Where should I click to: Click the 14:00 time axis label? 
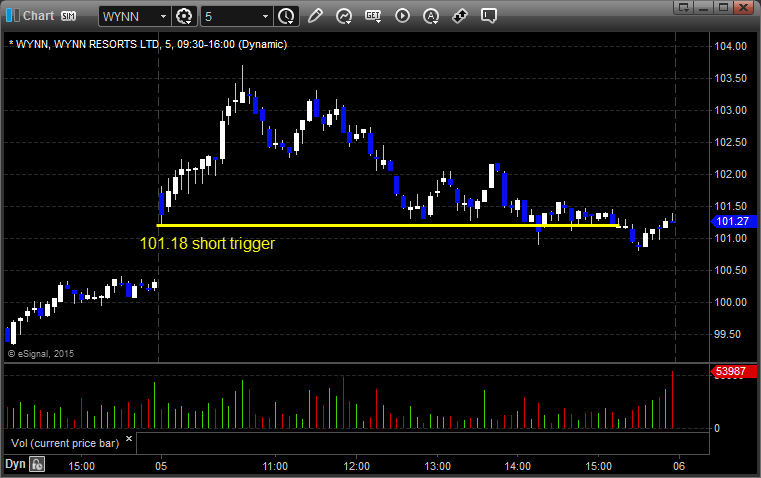tap(518, 466)
